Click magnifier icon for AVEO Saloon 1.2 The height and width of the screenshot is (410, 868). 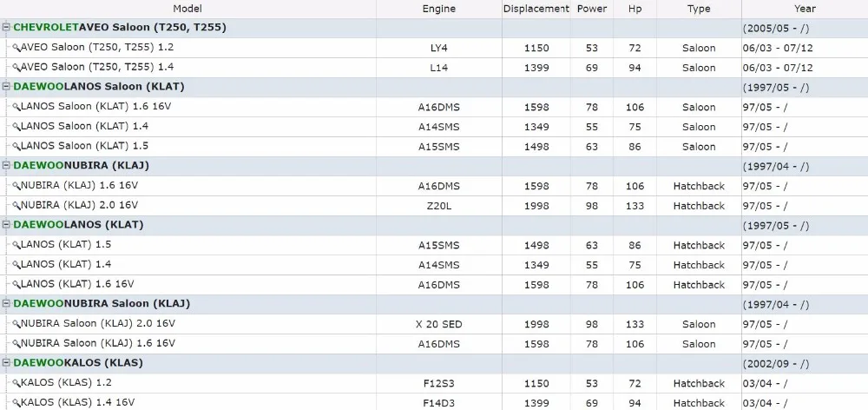tap(16, 48)
